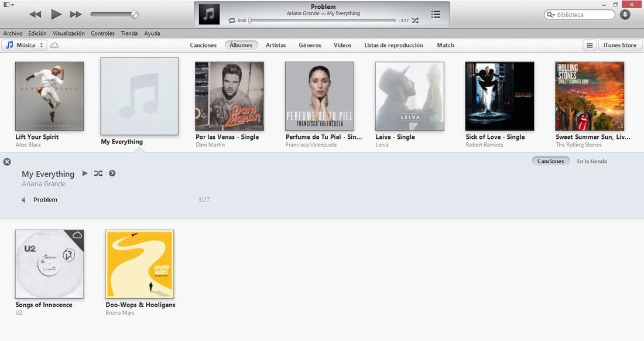Seek along the song progress bar
The height and width of the screenshot is (341, 644).
tap(323, 21)
